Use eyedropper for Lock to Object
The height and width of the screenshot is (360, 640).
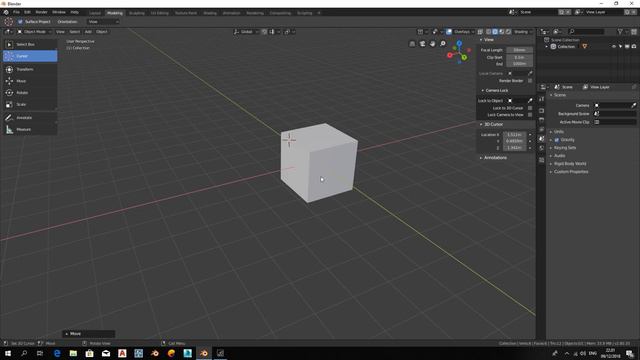tap(530, 100)
